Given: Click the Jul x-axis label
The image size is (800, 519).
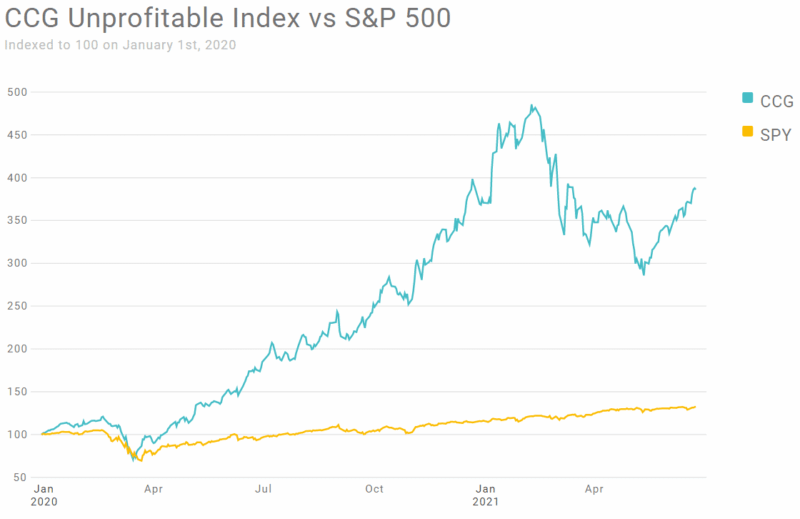Looking at the screenshot, I should point(263,489).
